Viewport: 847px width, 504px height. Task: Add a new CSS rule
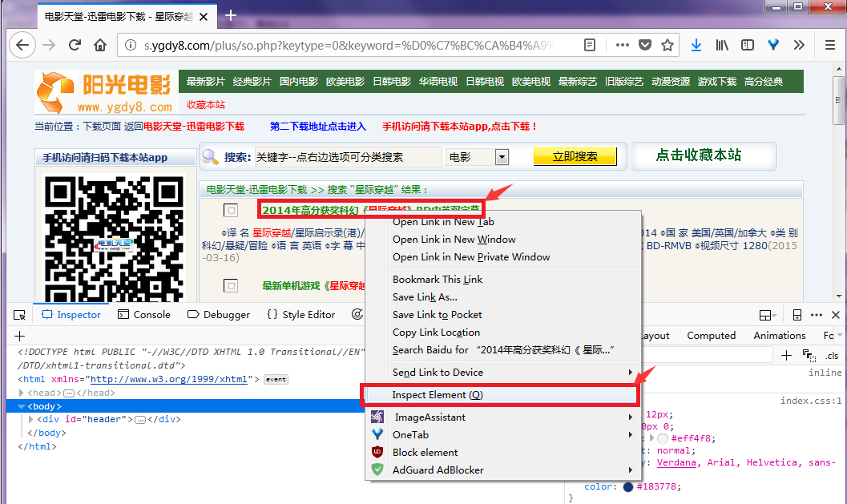point(787,355)
